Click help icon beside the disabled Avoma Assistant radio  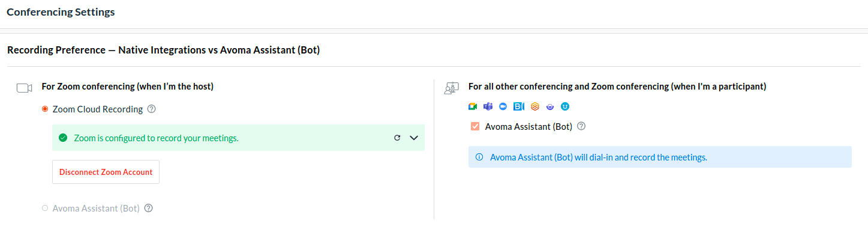click(149, 208)
